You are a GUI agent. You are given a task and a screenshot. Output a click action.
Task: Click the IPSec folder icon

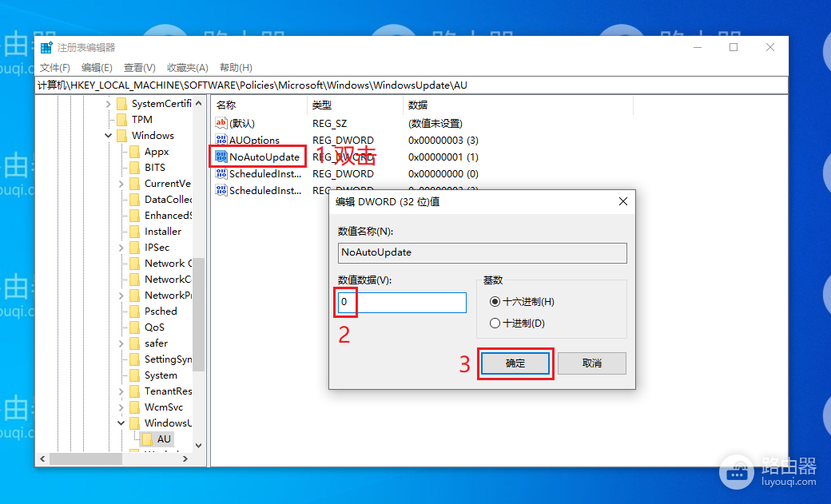134,248
